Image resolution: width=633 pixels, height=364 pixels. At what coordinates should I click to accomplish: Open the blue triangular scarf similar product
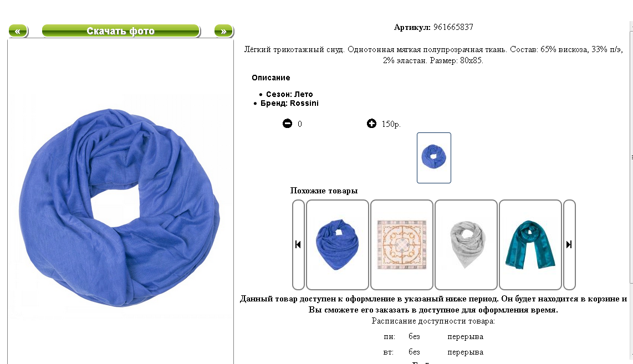point(338,244)
